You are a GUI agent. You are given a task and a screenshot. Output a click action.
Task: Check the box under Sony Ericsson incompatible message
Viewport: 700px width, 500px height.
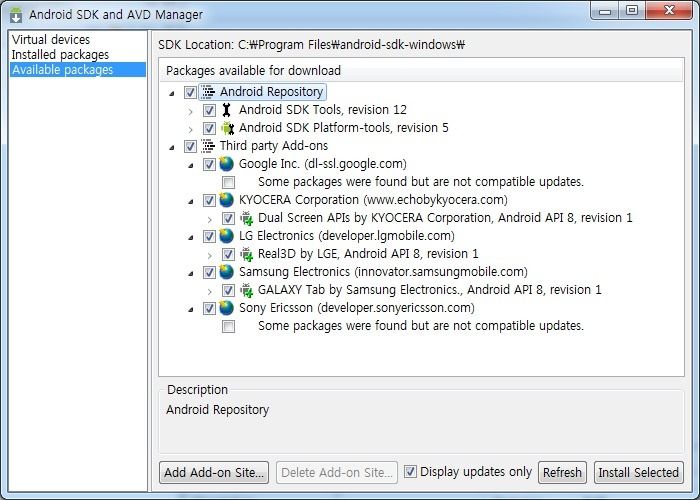pyautogui.click(x=228, y=326)
